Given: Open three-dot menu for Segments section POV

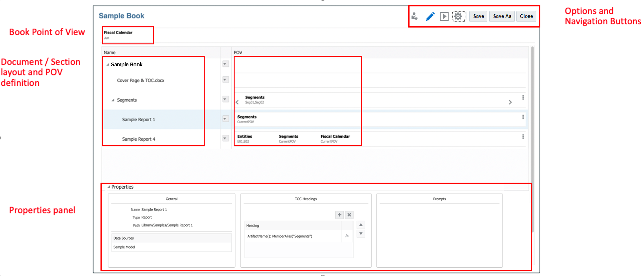Looking at the screenshot, I should 523,97.
